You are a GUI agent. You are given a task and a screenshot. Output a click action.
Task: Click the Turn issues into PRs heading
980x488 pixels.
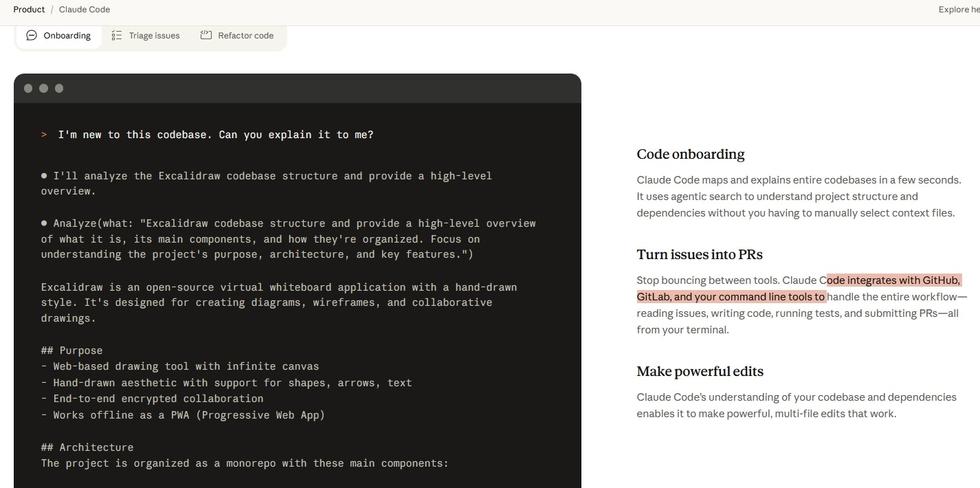coord(700,254)
